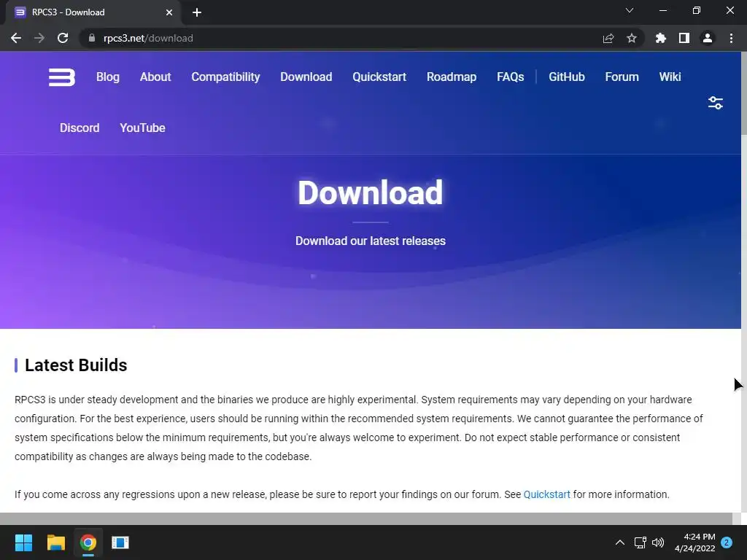Open the Quickstart nav item
This screenshot has width=747, height=560.
[x=379, y=77]
